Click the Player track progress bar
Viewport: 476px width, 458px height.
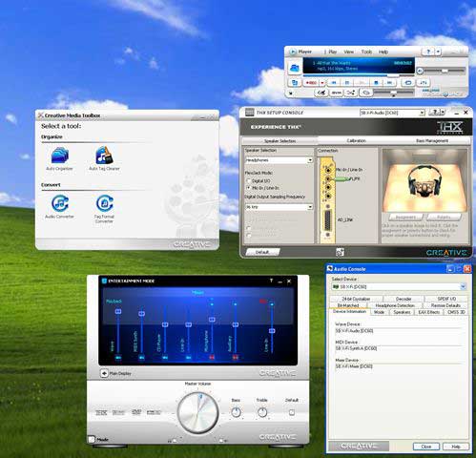pos(359,75)
